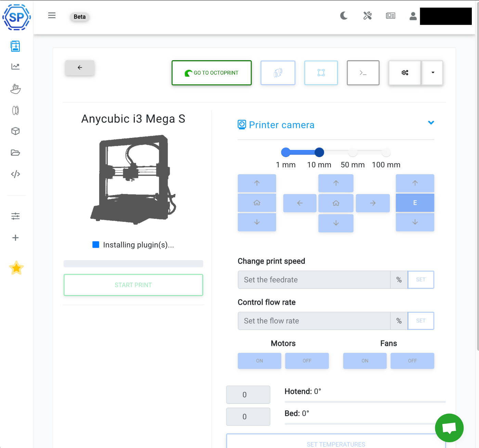Screen dimensions: 479x448
Task: Move X axis right arrow
Action: click(x=373, y=203)
